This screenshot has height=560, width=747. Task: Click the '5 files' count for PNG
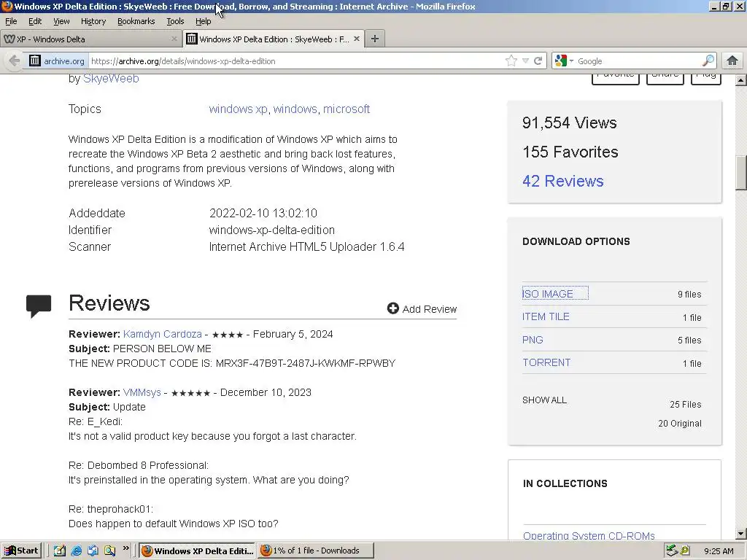(689, 341)
